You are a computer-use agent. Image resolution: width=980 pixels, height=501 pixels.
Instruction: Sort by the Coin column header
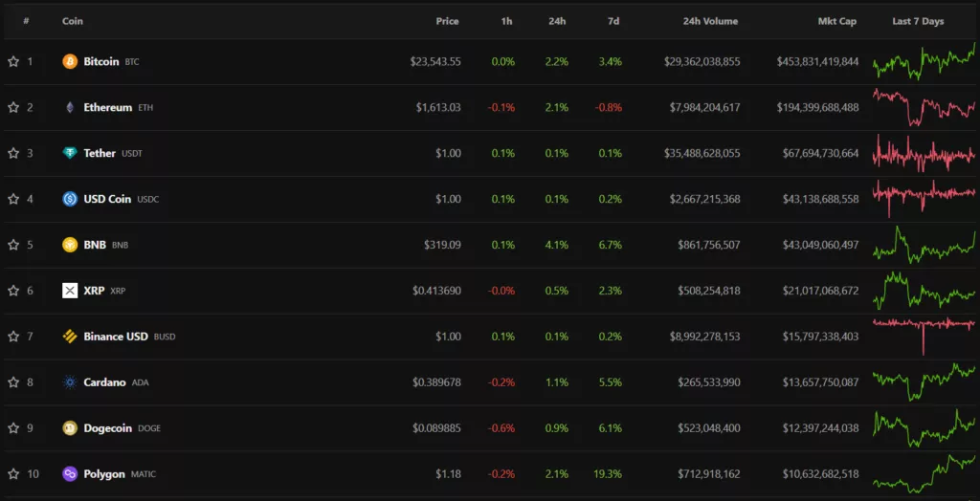(x=73, y=21)
